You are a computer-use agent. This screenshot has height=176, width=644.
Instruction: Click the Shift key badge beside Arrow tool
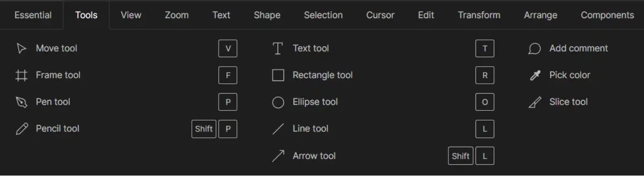tap(461, 156)
